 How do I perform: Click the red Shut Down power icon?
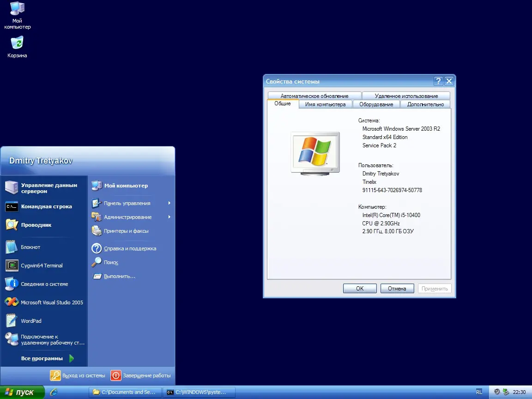click(116, 375)
